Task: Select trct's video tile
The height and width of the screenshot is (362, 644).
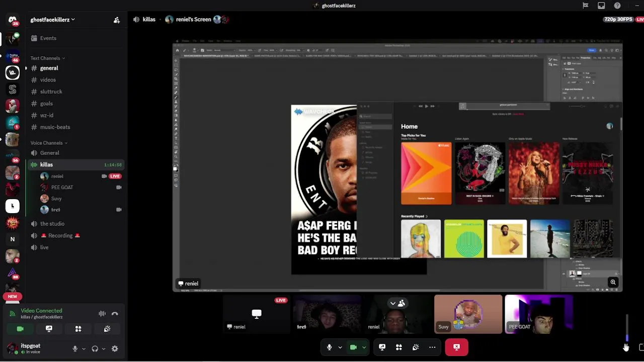Action: pos(327,314)
